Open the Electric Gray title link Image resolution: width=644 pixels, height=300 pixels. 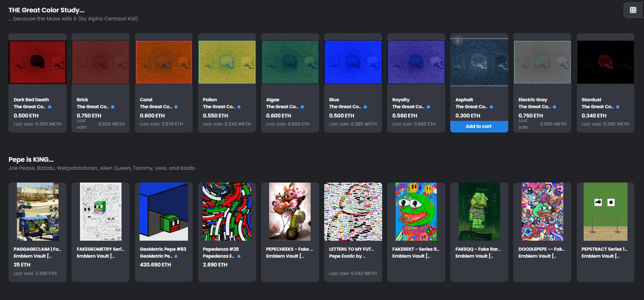click(533, 100)
